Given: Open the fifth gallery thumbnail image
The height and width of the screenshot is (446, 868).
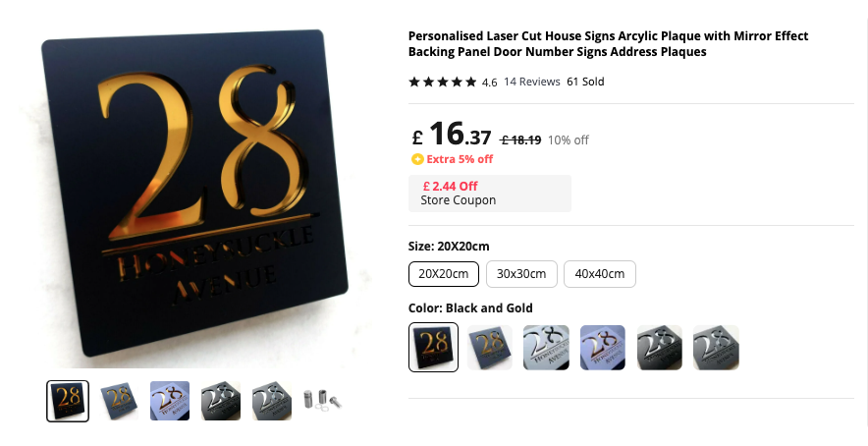Looking at the screenshot, I should [272, 401].
